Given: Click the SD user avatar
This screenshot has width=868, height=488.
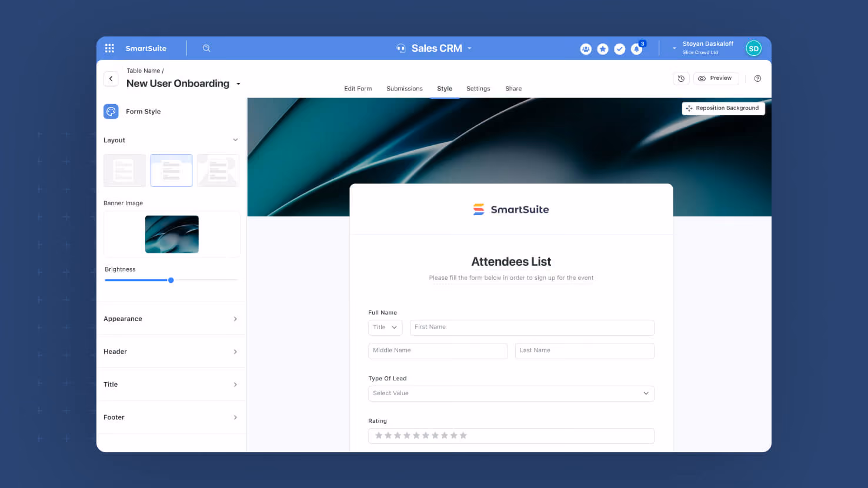Looking at the screenshot, I should (753, 48).
